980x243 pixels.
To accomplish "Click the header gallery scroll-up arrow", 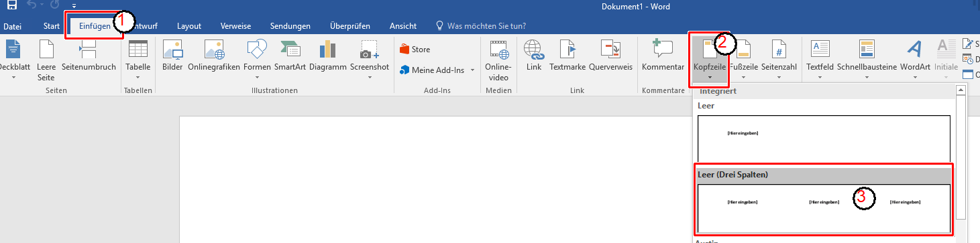I will coord(961,90).
